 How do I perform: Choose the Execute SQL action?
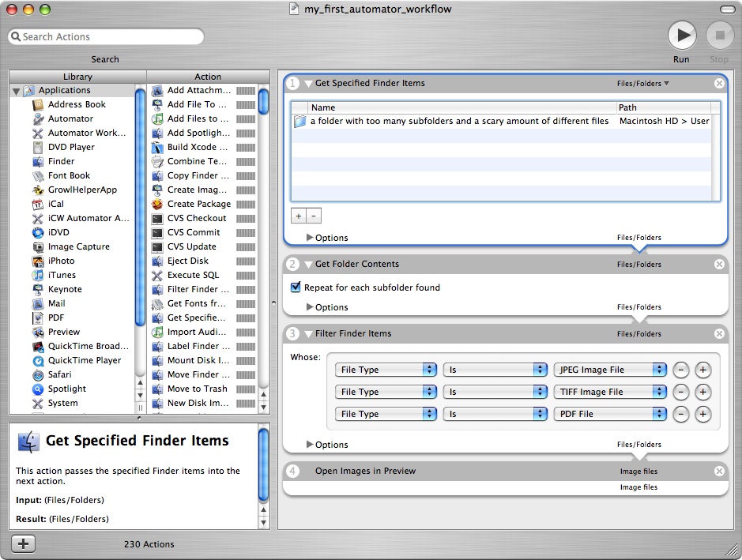[193, 274]
